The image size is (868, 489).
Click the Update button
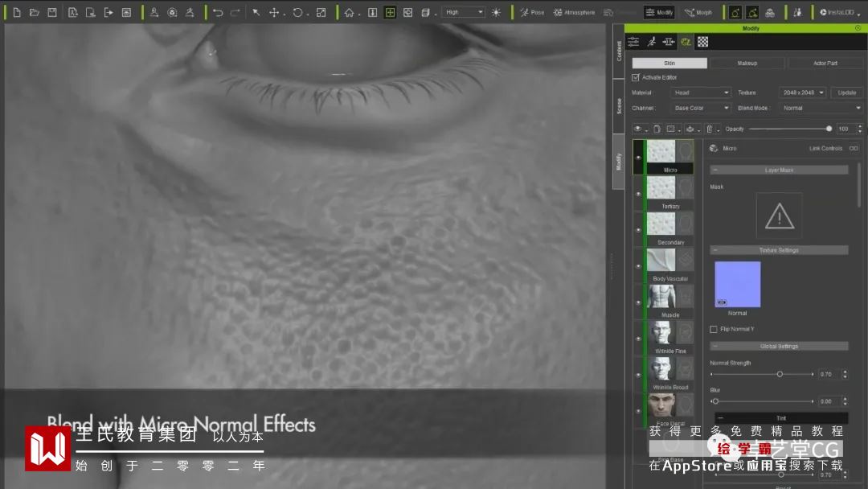(x=846, y=92)
